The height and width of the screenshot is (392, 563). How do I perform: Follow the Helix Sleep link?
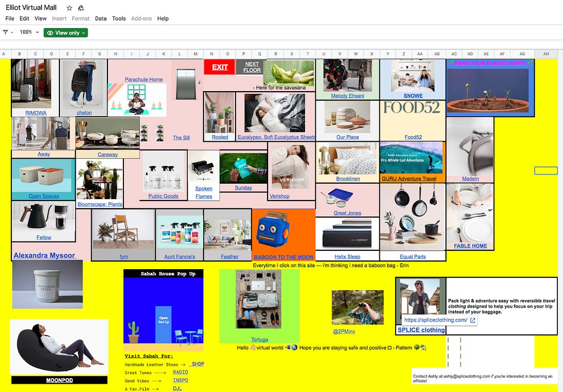coord(347,257)
